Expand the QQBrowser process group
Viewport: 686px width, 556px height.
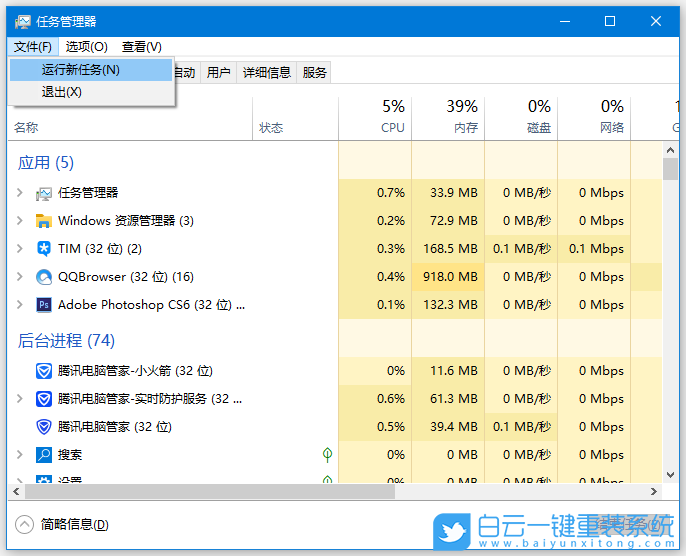19,276
